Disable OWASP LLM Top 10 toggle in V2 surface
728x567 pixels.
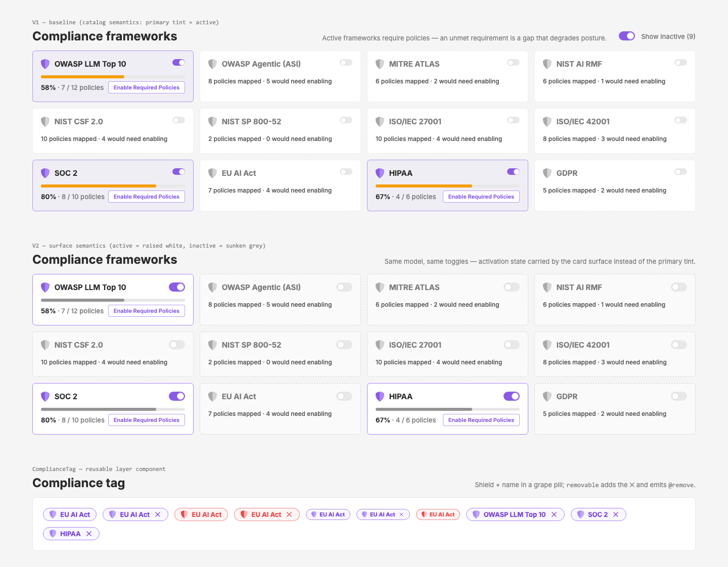177,287
